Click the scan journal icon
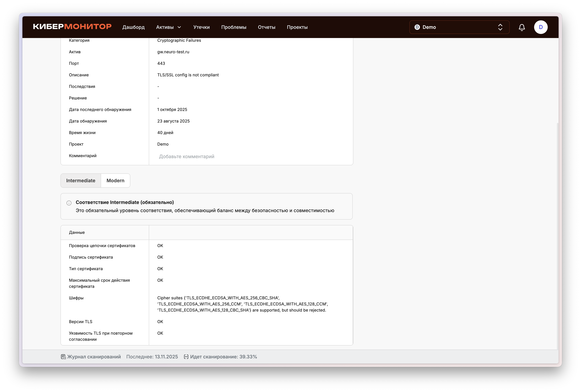Image resolution: width=581 pixels, height=392 pixels. point(63,357)
